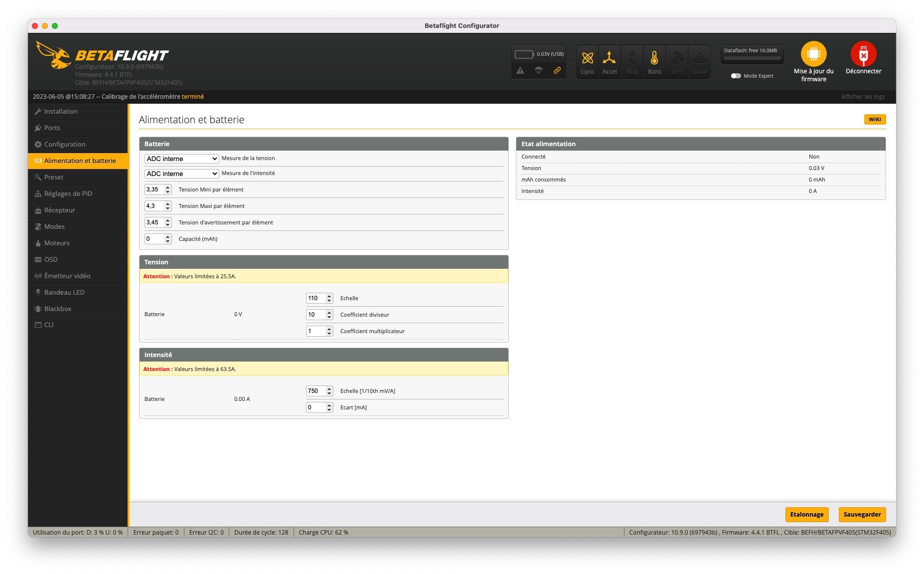Click the Blackbox icon in sidebar
The width and height of the screenshot is (924, 574).
pos(38,309)
